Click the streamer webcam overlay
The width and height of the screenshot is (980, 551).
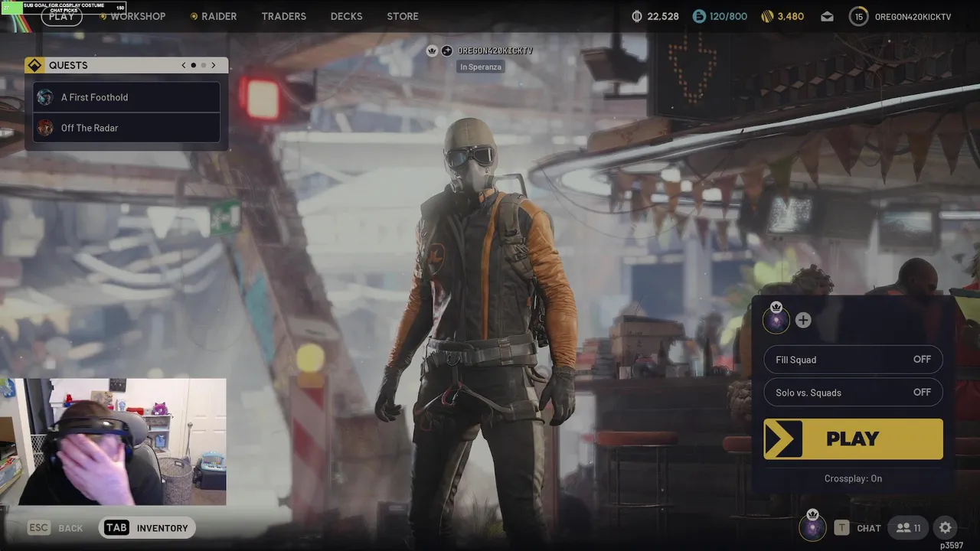(113, 442)
